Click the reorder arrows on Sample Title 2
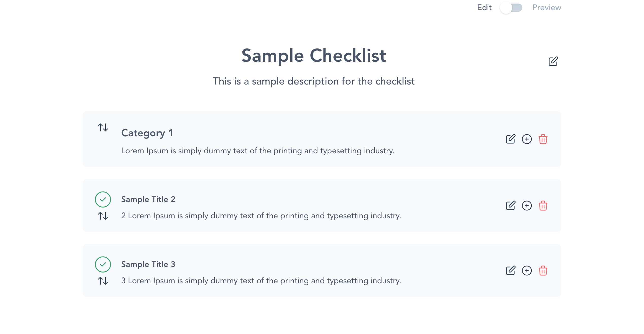The height and width of the screenshot is (334, 644). pyautogui.click(x=102, y=216)
